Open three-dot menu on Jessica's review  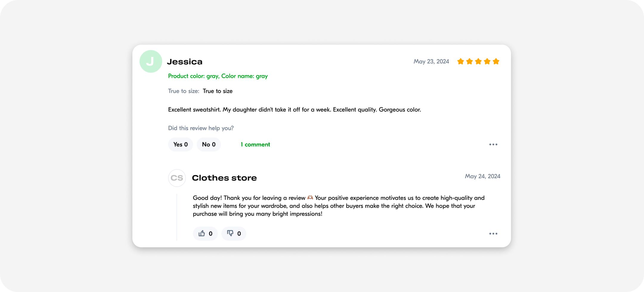[x=493, y=145]
